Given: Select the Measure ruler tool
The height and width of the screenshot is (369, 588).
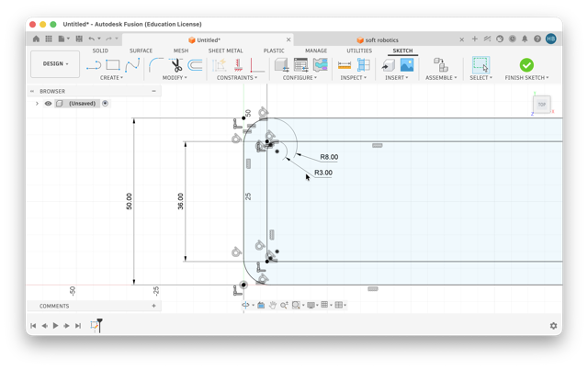Looking at the screenshot, I should [x=345, y=65].
